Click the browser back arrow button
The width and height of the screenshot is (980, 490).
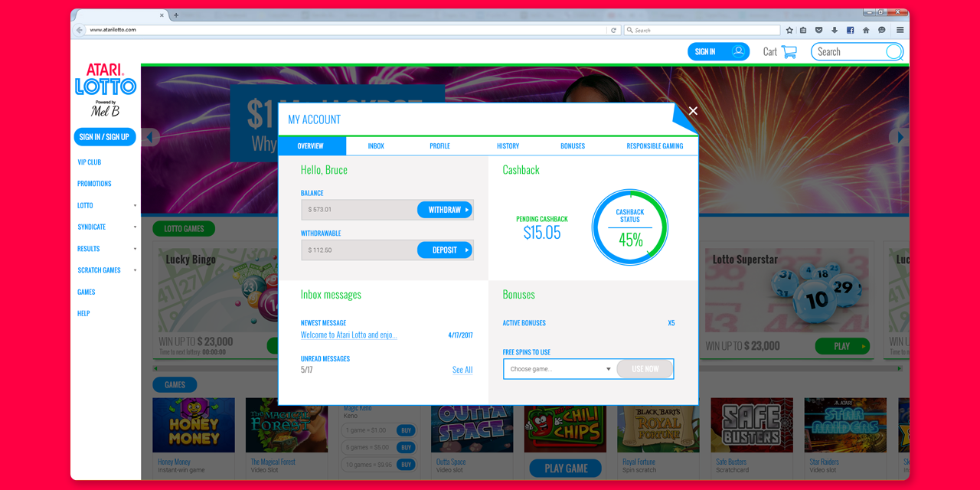coord(79,30)
